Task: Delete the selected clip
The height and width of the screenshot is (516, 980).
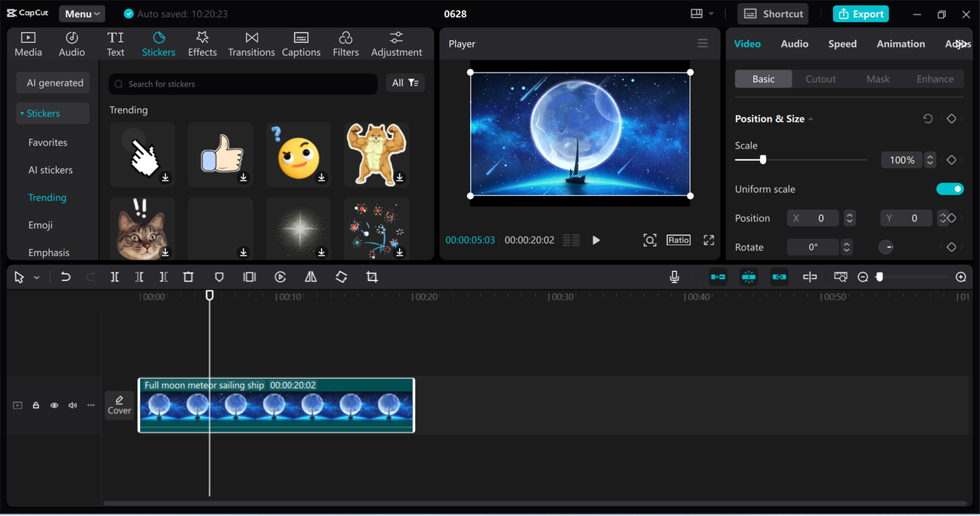Action: point(188,277)
